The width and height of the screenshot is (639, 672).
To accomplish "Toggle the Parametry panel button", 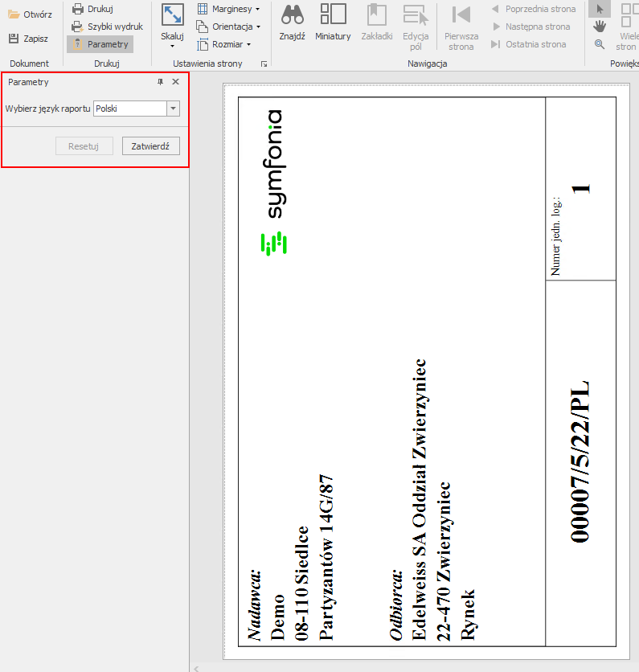I will (x=100, y=44).
